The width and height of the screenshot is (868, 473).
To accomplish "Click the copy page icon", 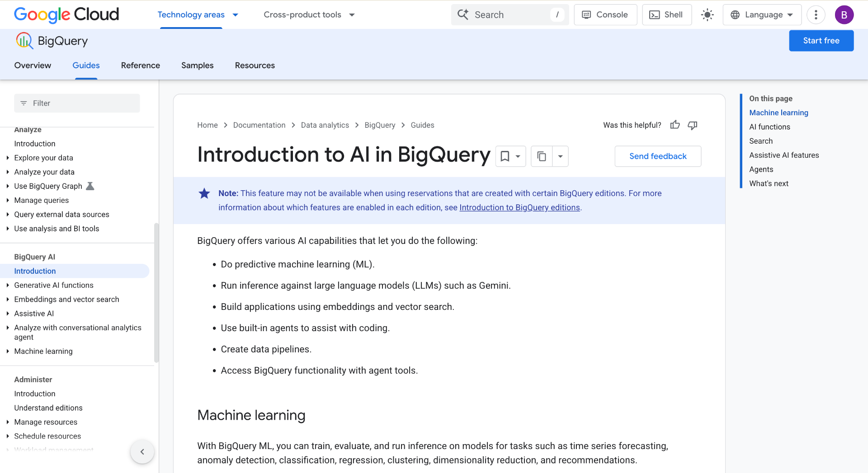I will [542, 156].
